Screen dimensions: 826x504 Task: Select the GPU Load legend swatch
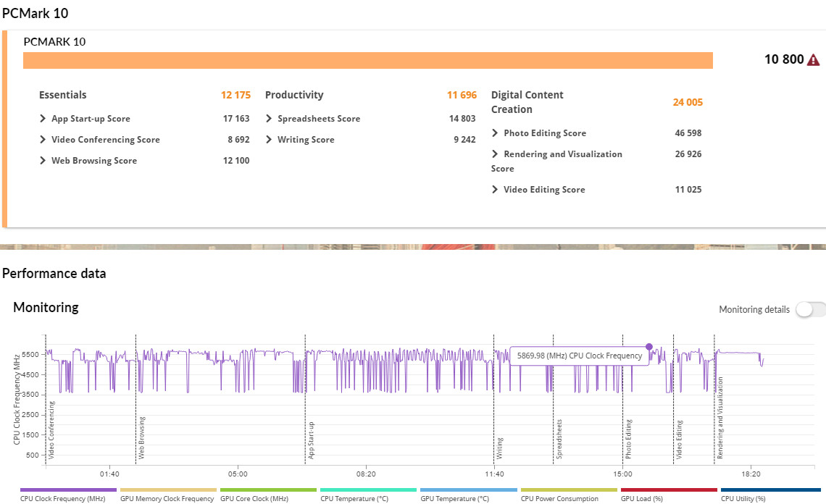[669, 490]
